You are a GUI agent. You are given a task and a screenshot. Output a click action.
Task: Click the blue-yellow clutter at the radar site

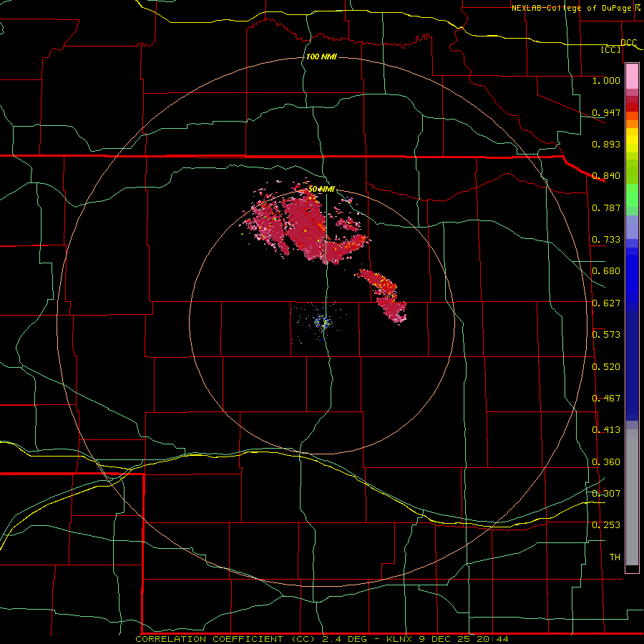[323, 323]
